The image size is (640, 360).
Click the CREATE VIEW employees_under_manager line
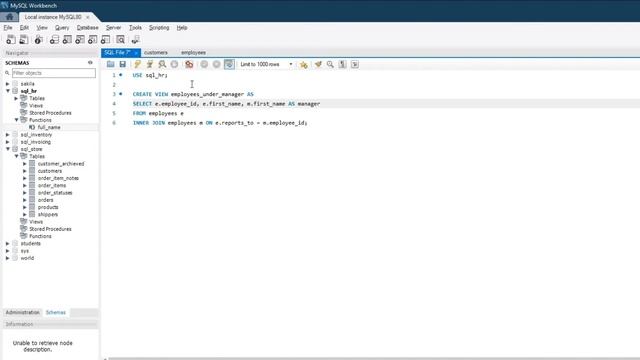pos(193,94)
